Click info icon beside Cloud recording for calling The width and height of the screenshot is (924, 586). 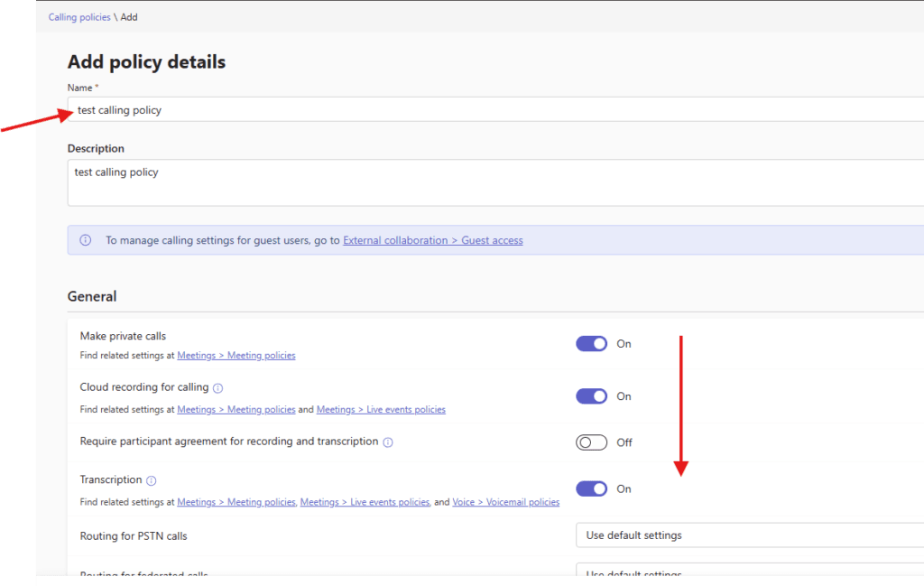click(x=217, y=388)
